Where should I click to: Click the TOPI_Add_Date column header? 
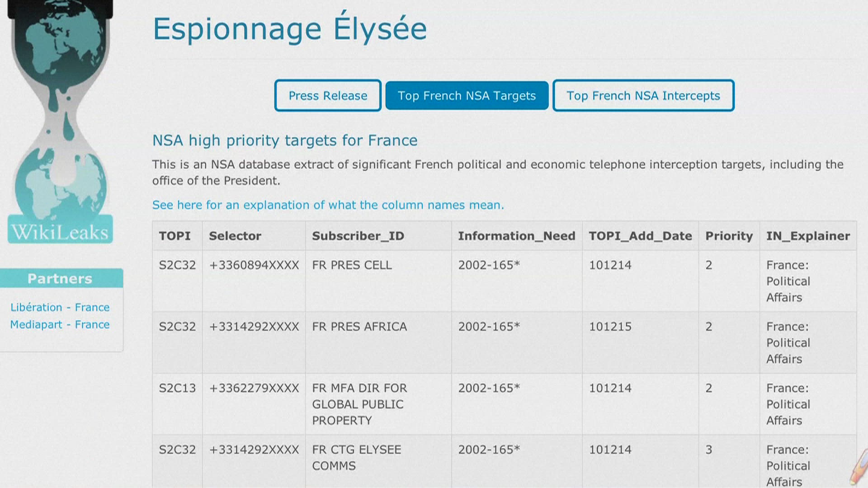point(640,236)
